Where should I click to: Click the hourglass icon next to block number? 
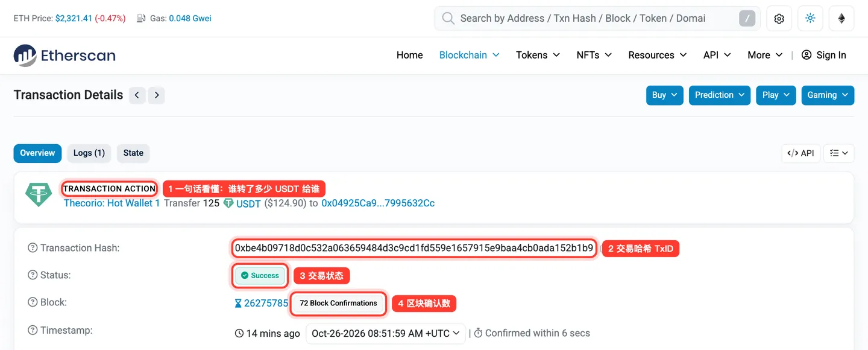(x=238, y=303)
